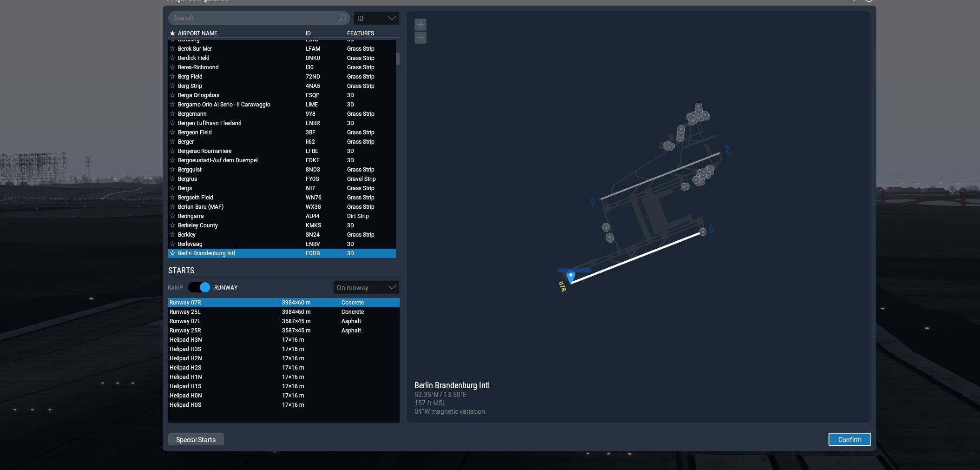
Task: Toggle Ramp/Runway starts switch
Action: point(199,287)
